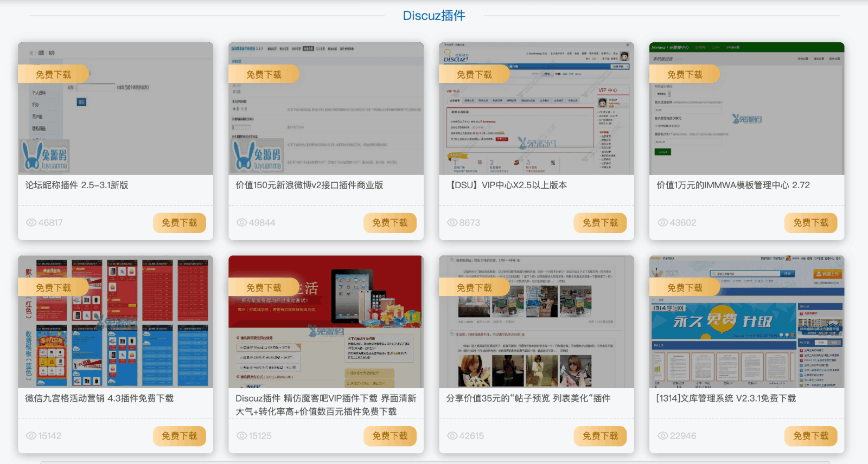Click view count text 43602
Image resolution: width=868 pixels, height=464 pixels.
click(x=683, y=223)
